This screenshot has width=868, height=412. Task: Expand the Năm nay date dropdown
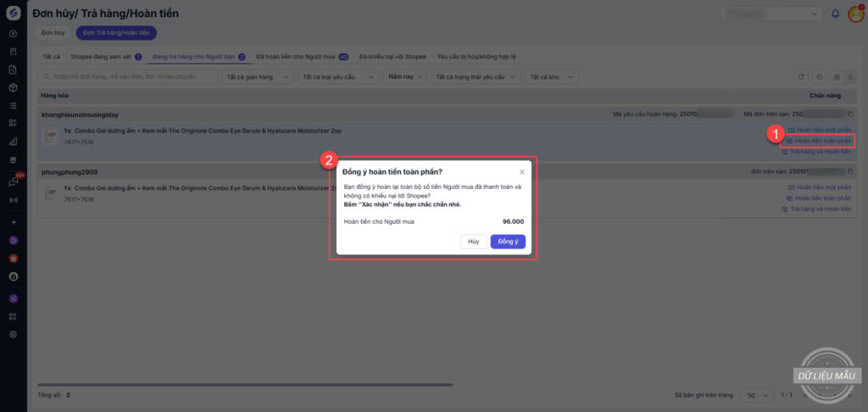coord(405,77)
